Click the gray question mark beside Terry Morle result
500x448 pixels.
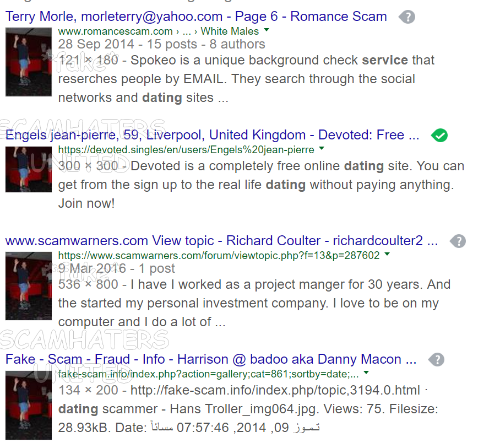pos(407,17)
